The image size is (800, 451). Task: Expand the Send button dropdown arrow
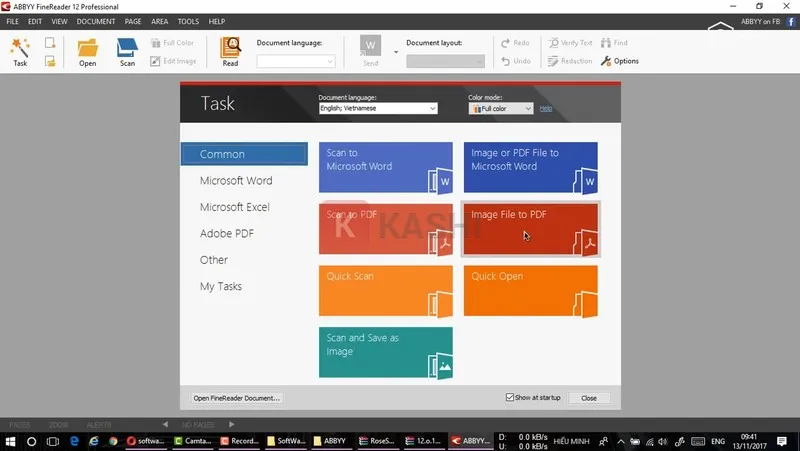(x=396, y=52)
